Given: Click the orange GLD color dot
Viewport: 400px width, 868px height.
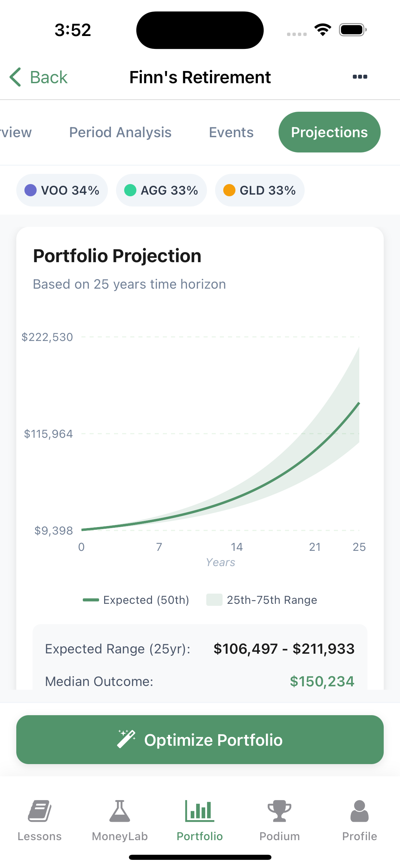Looking at the screenshot, I should [229, 190].
